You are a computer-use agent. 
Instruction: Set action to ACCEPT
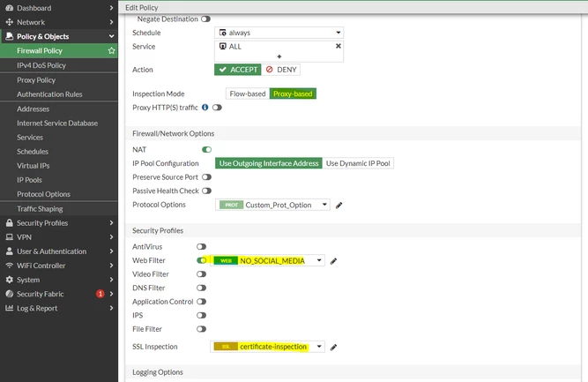(x=238, y=70)
